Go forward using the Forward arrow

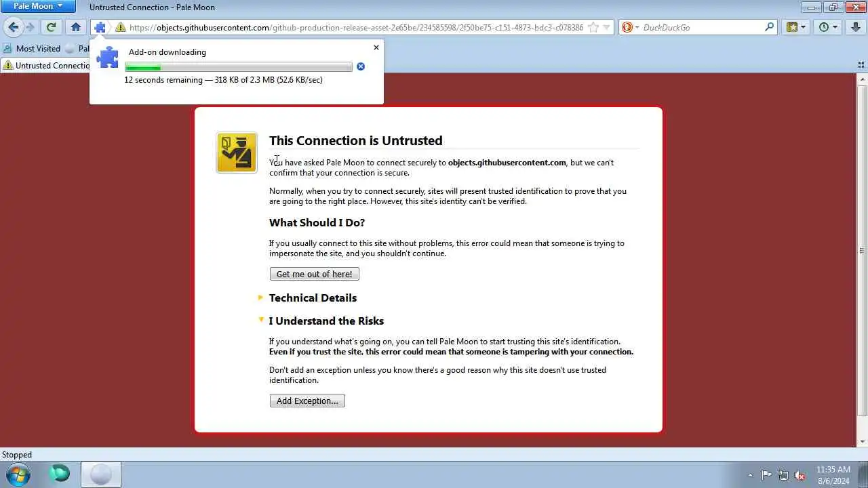(x=31, y=27)
